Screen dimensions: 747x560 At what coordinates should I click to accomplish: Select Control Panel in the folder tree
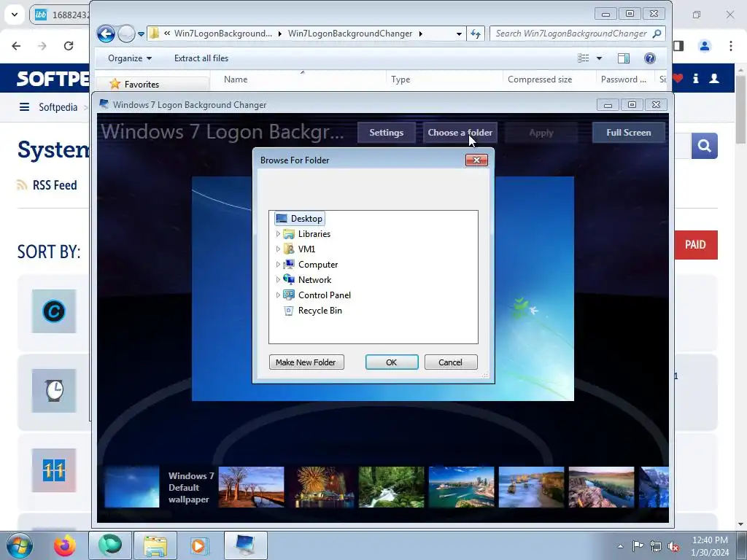click(325, 295)
